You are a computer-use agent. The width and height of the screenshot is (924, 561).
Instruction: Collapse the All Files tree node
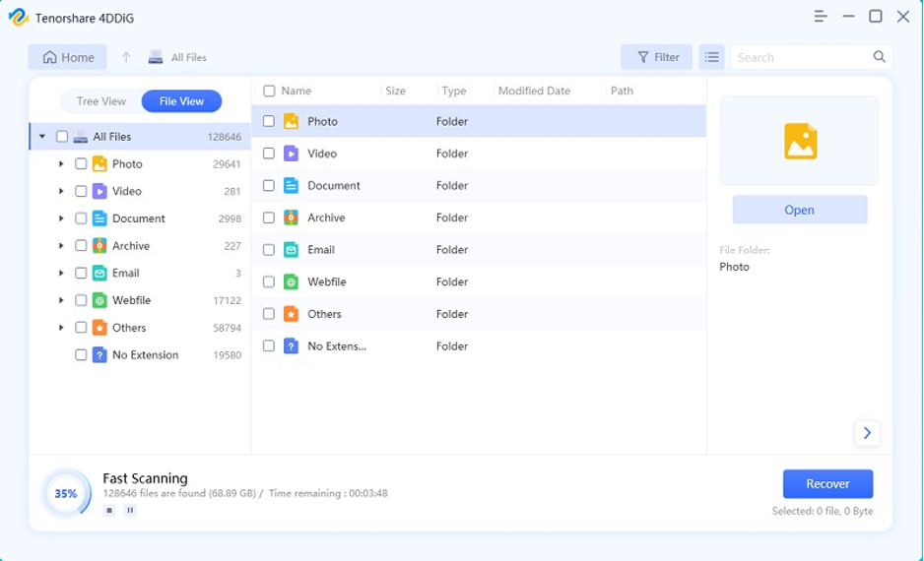42,137
